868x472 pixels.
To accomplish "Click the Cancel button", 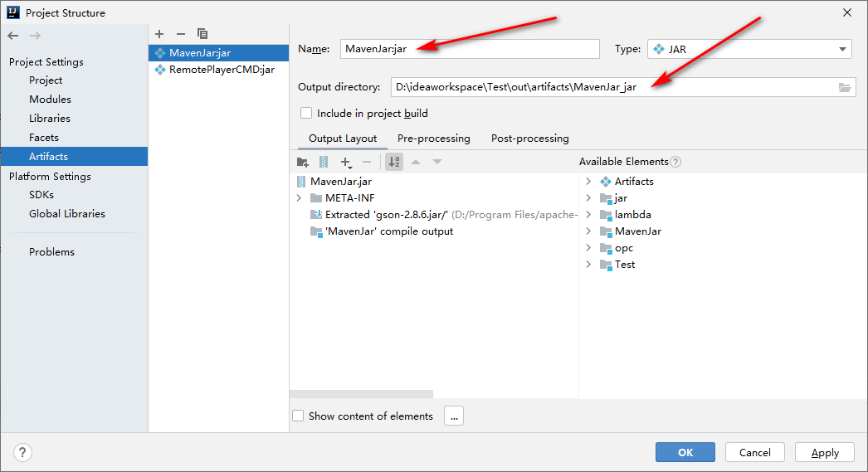I will click(x=755, y=452).
